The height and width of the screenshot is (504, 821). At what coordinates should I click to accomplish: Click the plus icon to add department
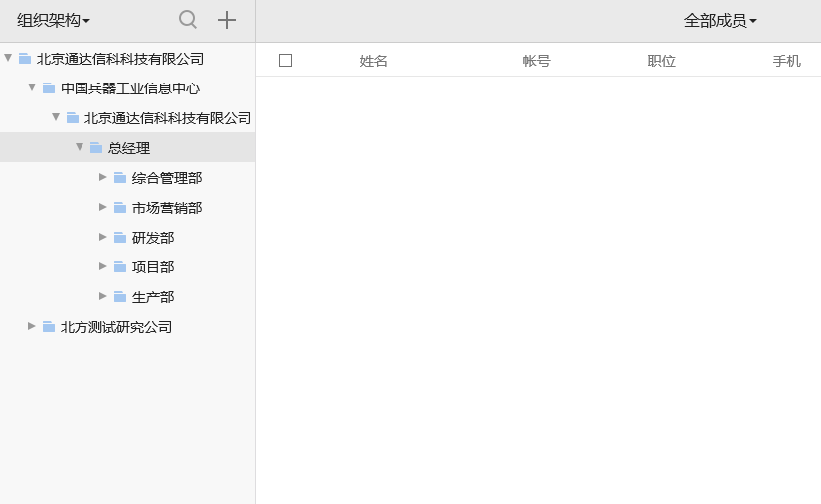[x=227, y=20]
